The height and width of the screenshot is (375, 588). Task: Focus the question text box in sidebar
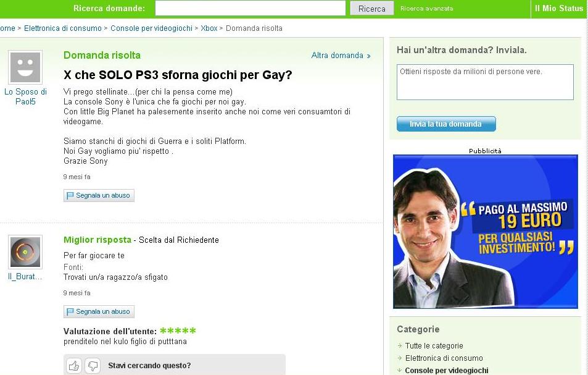coord(485,82)
